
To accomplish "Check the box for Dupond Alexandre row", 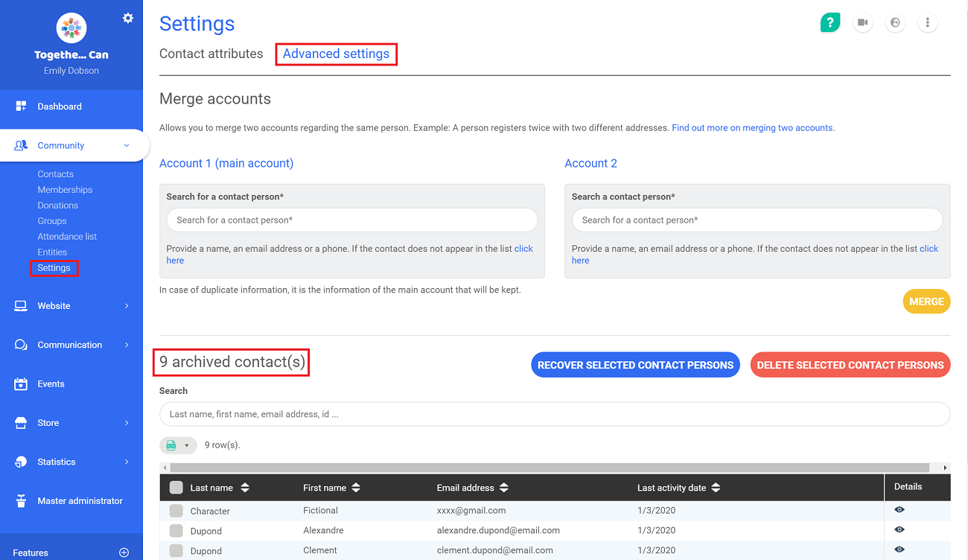I will (x=176, y=531).
